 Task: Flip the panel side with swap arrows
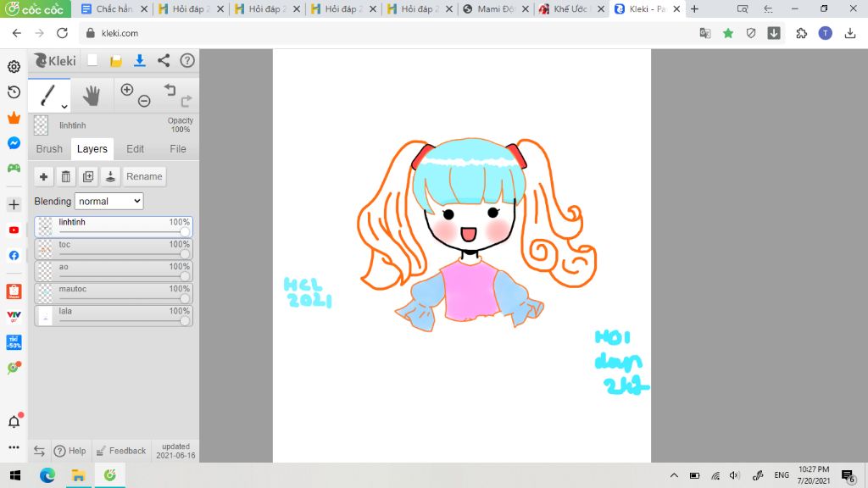39,451
